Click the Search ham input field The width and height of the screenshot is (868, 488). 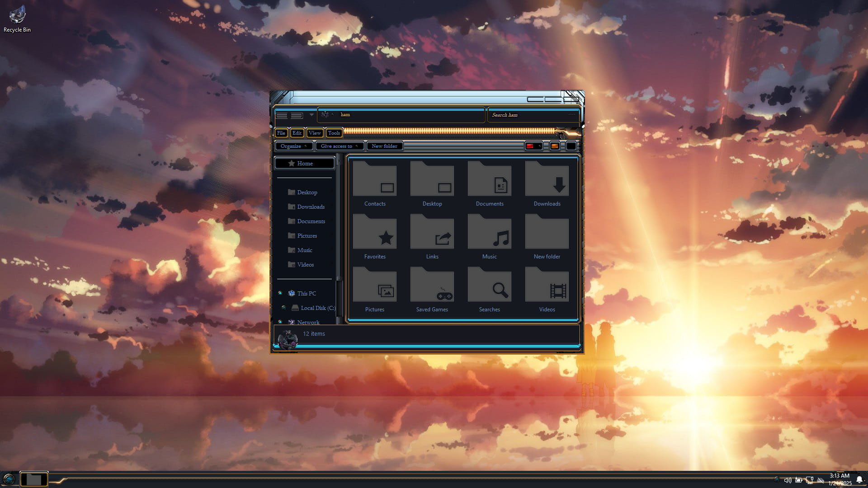point(533,115)
